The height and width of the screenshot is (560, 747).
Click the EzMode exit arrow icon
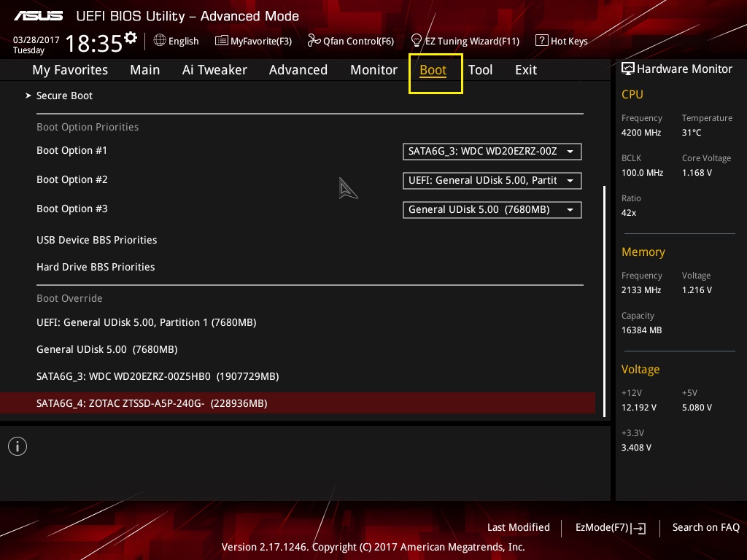(x=639, y=528)
